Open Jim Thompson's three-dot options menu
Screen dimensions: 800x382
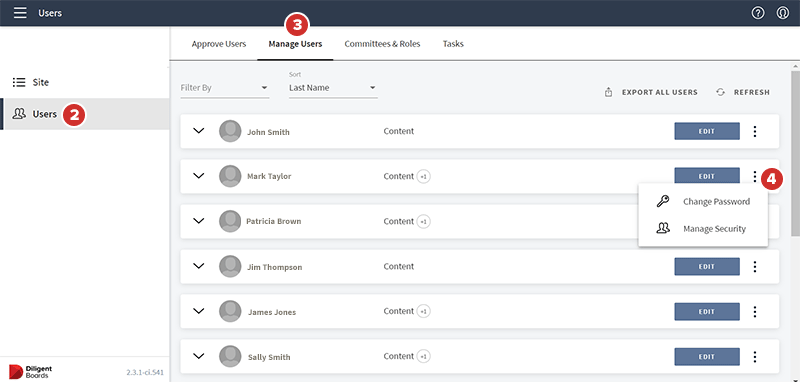click(x=755, y=267)
